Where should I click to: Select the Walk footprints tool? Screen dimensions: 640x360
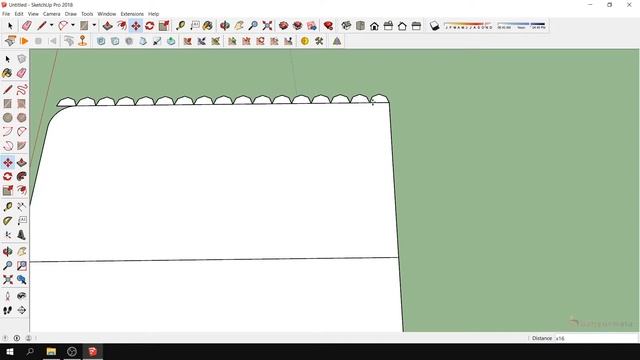[7, 310]
